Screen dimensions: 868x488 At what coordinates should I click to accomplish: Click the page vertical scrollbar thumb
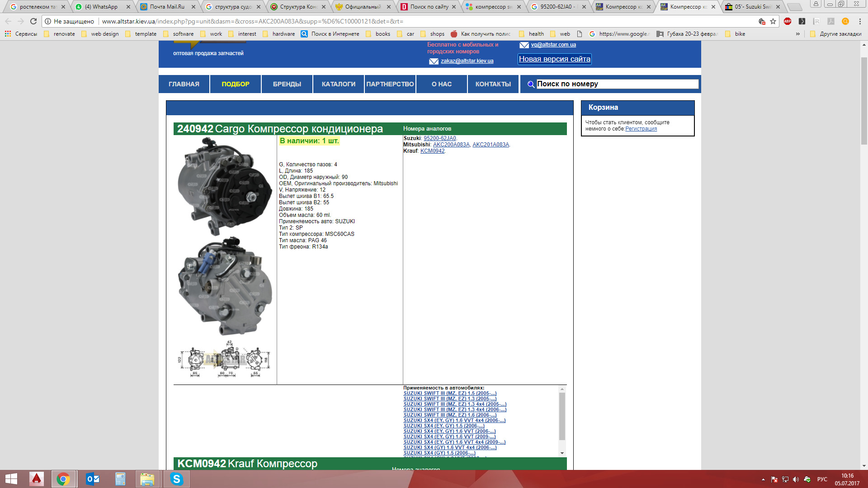coord(864,102)
